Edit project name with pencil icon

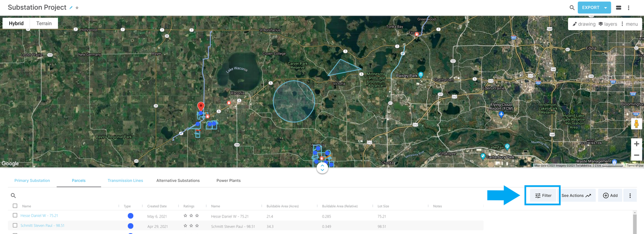(71, 8)
